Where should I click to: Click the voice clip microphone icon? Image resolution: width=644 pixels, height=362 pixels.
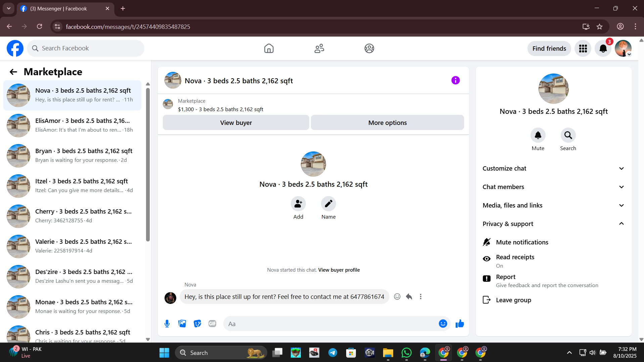167,324
